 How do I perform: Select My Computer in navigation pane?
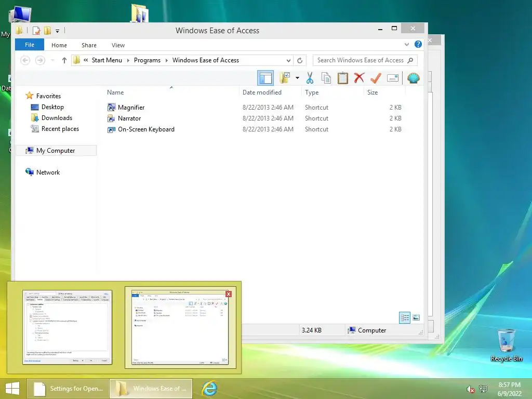pos(56,150)
